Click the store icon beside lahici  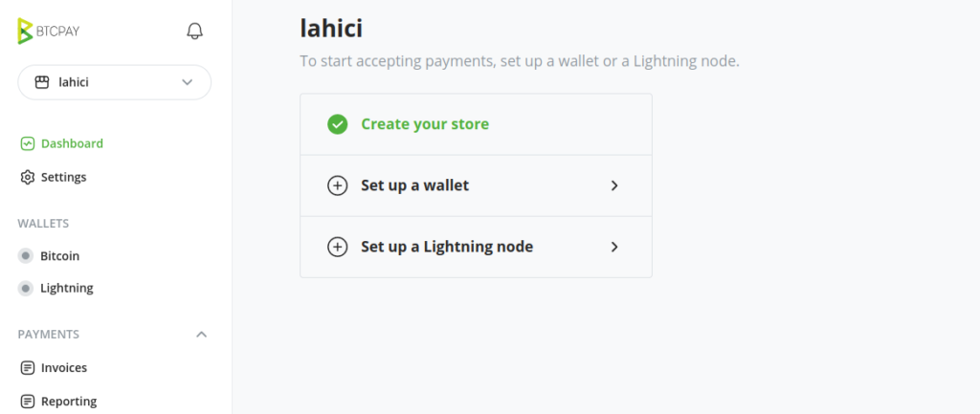point(42,82)
